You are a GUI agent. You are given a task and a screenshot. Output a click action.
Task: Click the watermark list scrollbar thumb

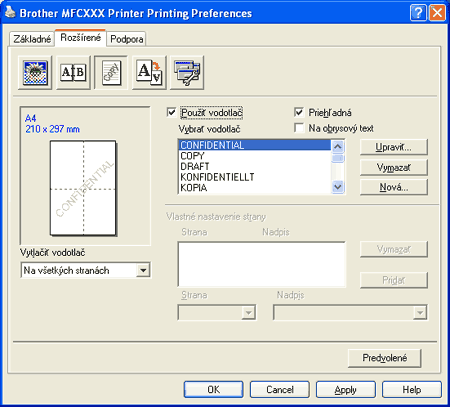338,158
